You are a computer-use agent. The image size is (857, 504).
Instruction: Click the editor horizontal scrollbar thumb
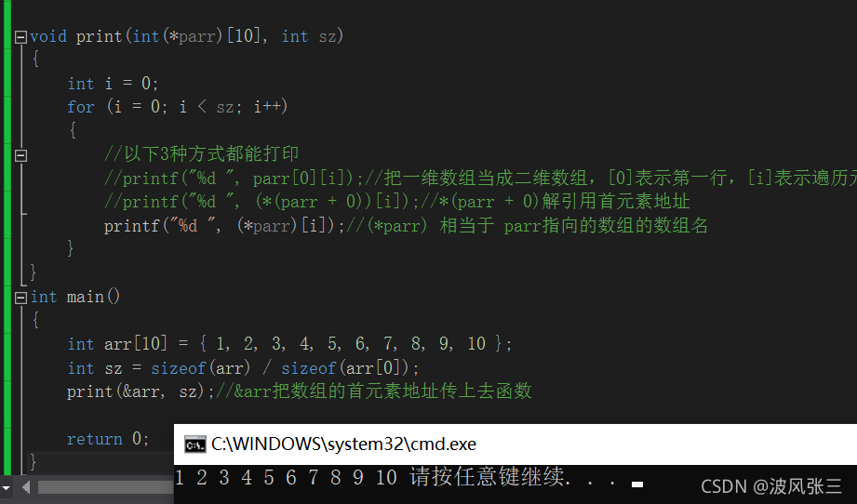[x=105, y=487]
